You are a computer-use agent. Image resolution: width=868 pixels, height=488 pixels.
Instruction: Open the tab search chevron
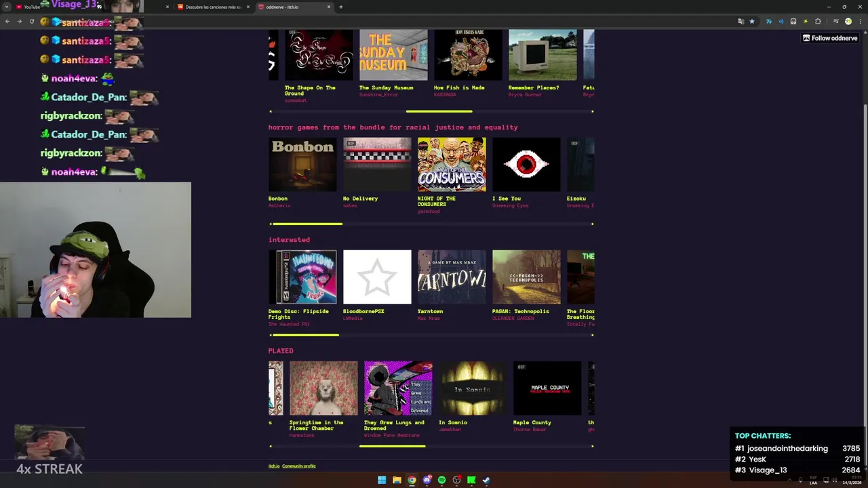click(7, 7)
